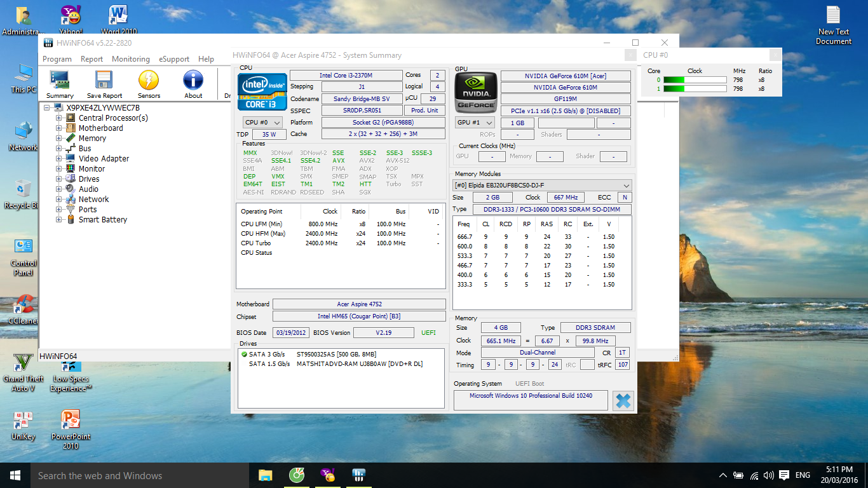Expand Central Processor(s) tree node

59,118
